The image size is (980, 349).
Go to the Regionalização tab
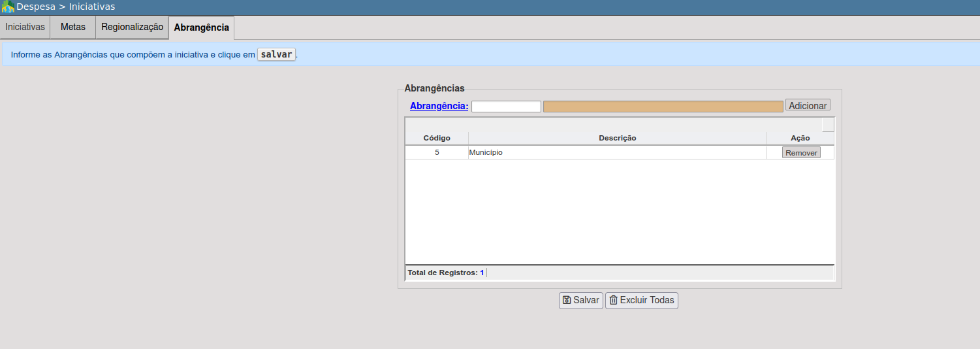pyautogui.click(x=132, y=27)
